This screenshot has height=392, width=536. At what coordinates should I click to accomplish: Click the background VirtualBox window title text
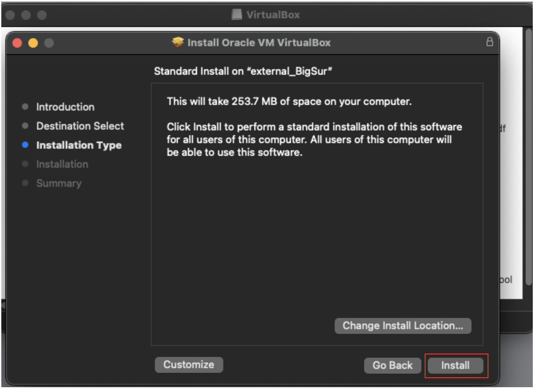[273, 15]
